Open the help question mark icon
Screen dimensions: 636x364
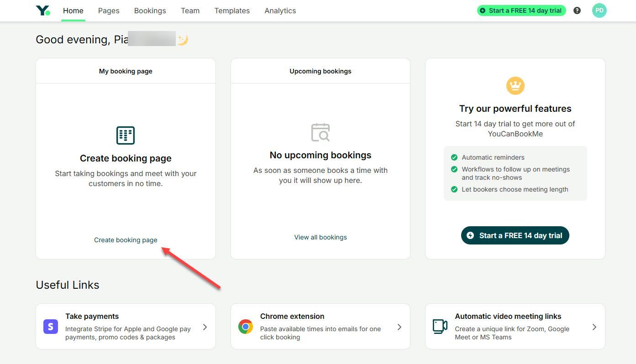(x=577, y=10)
